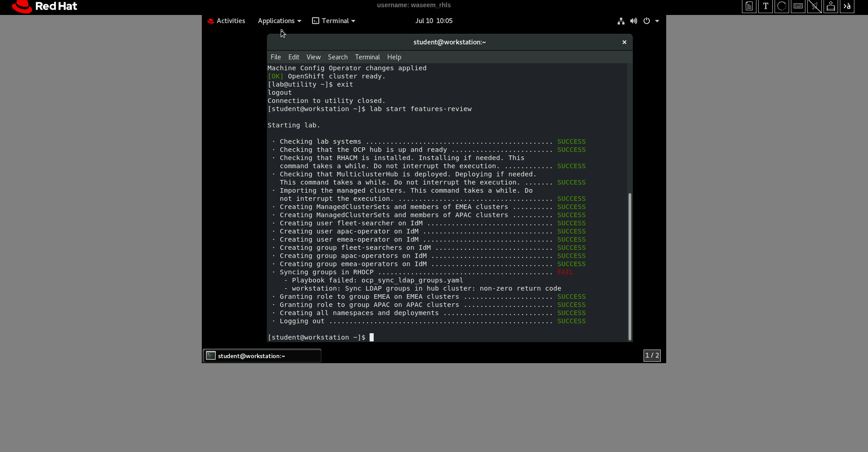Image resolution: width=868 pixels, height=452 pixels.
Task: Open the Edit menu in terminal
Action: click(294, 57)
